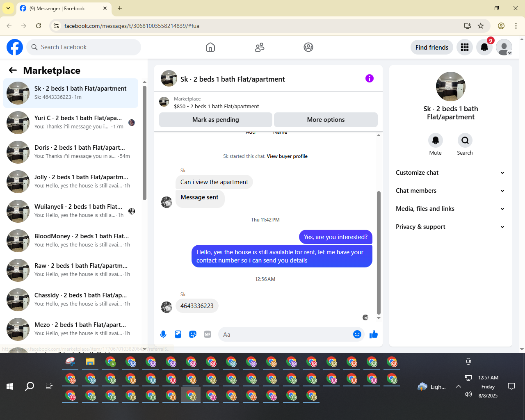
Task: Choose a sticker icon
Action: 193,334
